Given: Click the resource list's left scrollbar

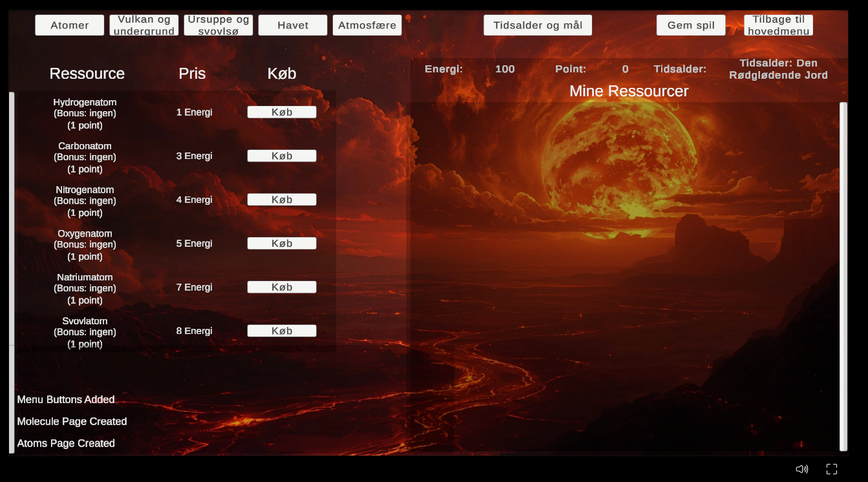Looking at the screenshot, I should pyautogui.click(x=12, y=220).
